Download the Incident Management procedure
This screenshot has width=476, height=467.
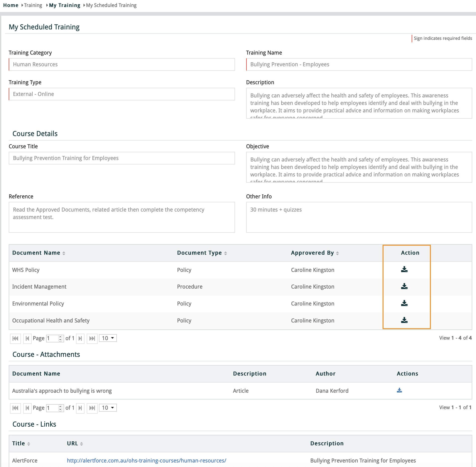pos(404,286)
